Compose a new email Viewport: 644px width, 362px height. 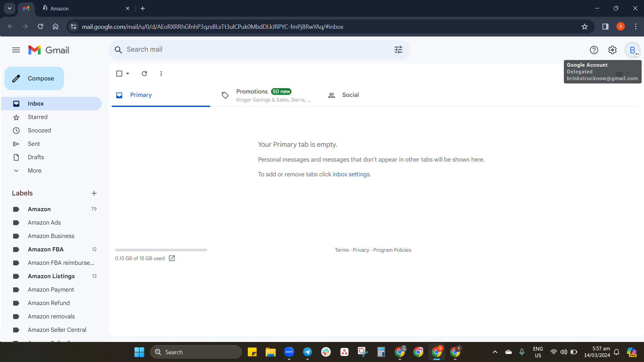point(34,78)
